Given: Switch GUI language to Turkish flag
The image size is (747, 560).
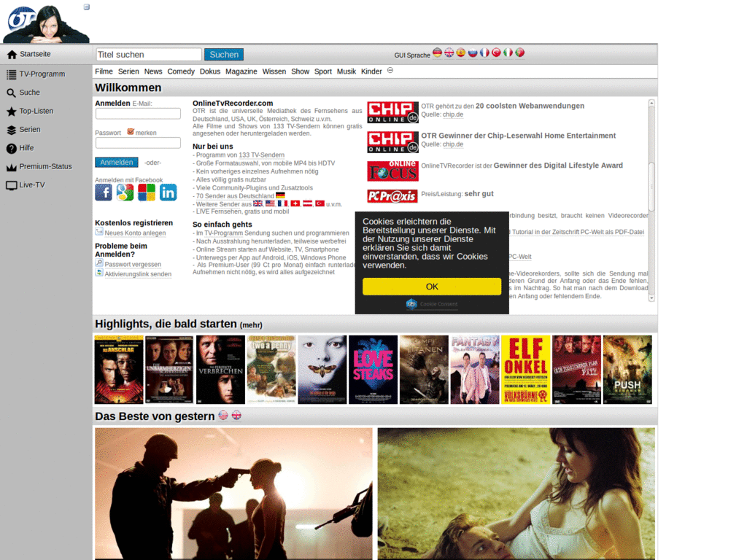Looking at the screenshot, I should 496,52.
